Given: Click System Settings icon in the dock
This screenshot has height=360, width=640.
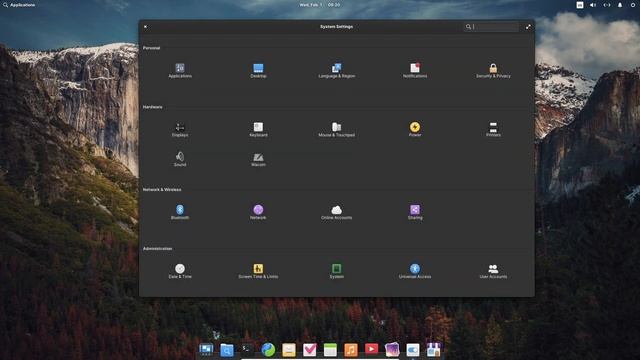Looking at the screenshot, I should tap(413, 349).
